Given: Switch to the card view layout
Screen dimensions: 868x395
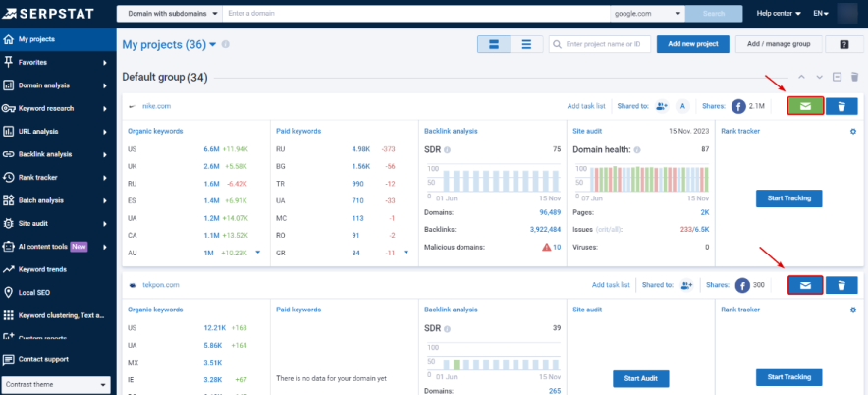Looking at the screenshot, I should coord(494,44).
